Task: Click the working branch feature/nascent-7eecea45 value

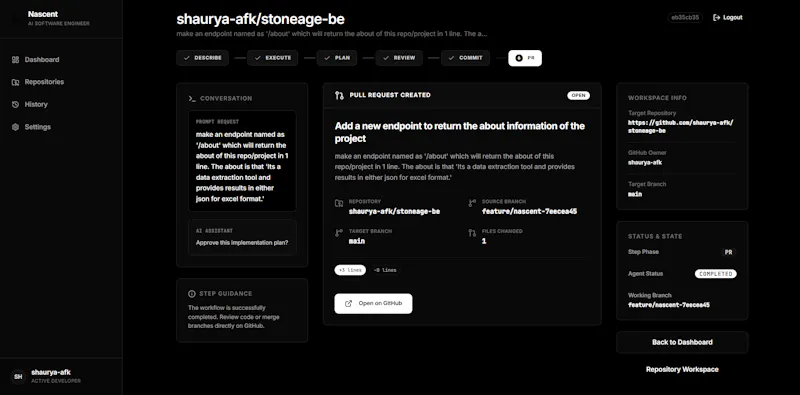Action: coord(669,305)
